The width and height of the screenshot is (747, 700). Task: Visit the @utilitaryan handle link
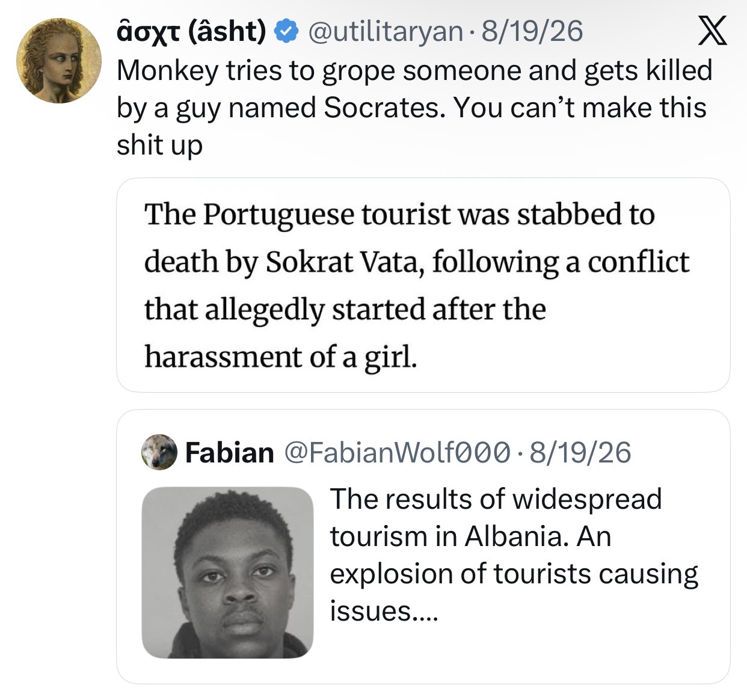tap(385, 31)
